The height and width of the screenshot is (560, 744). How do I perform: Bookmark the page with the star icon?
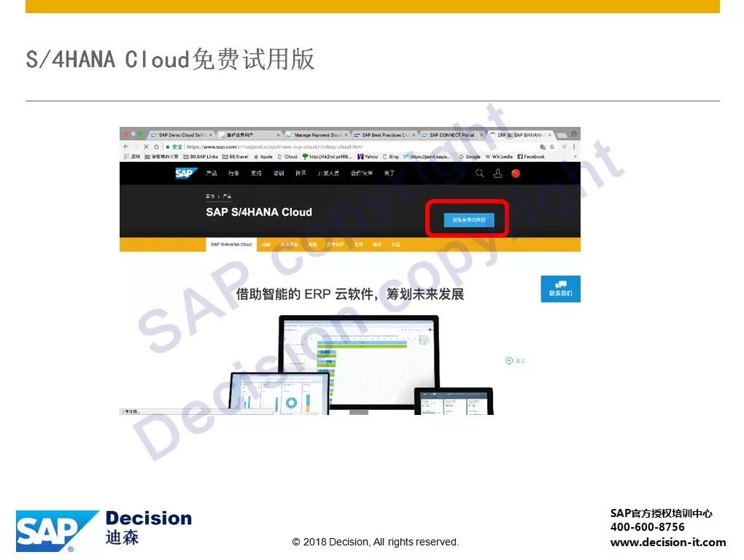pyautogui.click(x=552, y=147)
